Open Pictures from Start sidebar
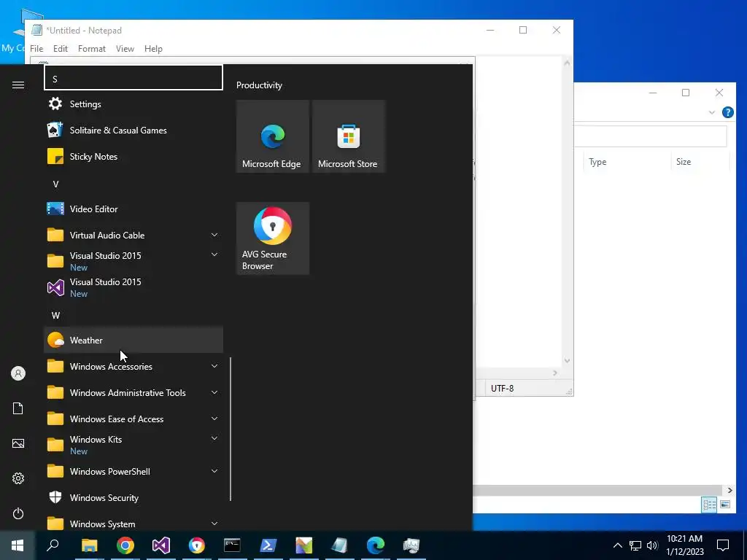 point(18,443)
